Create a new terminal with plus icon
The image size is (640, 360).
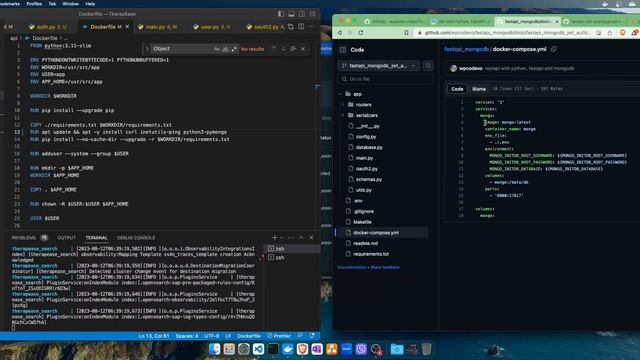pos(274,238)
